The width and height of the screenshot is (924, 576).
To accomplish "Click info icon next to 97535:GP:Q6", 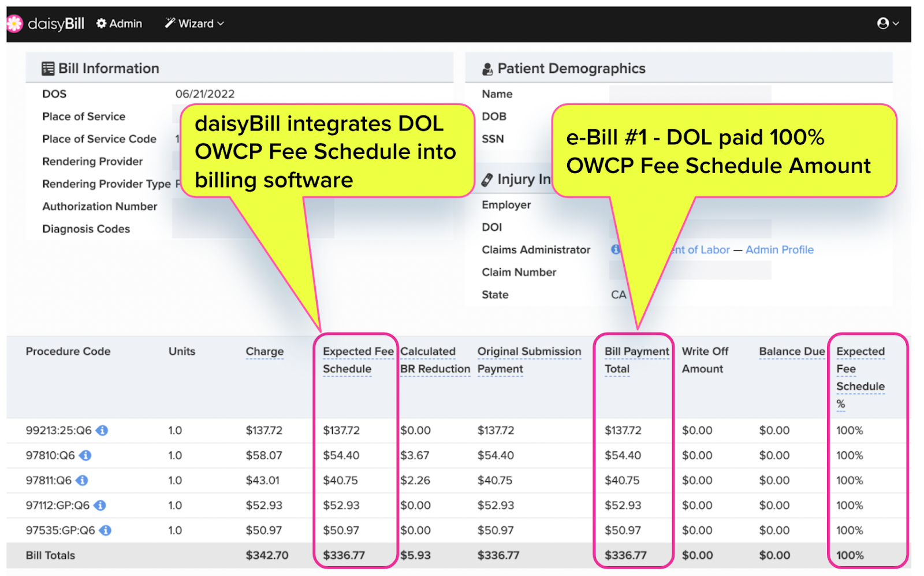I will [105, 530].
